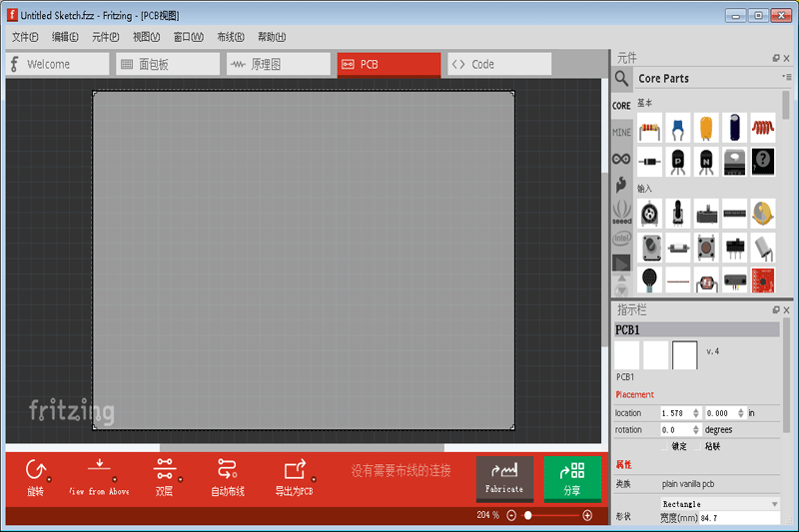
Task: Pick the mystery part question-mark icon
Action: 763,160
